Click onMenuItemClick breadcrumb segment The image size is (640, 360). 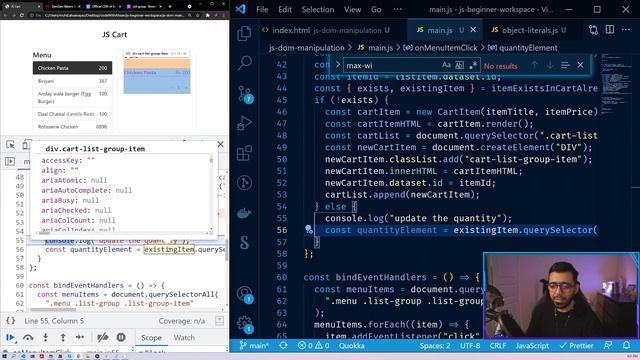(x=446, y=48)
